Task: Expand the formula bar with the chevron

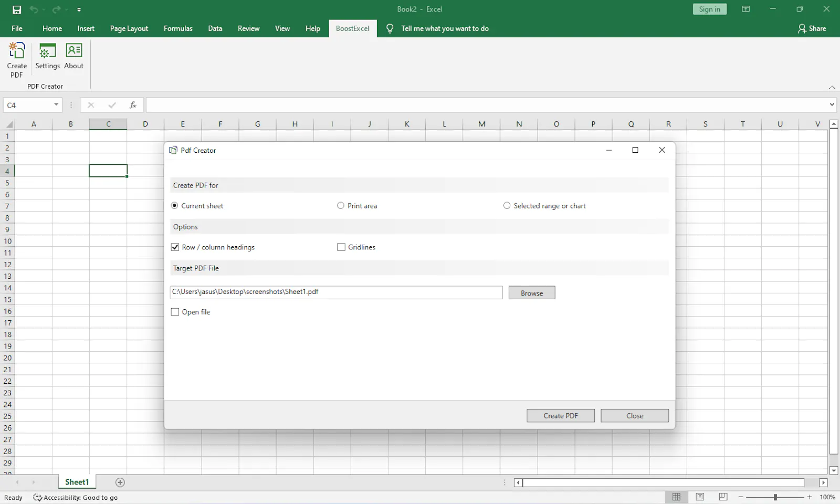Action: pyautogui.click(x=832, y=104)
